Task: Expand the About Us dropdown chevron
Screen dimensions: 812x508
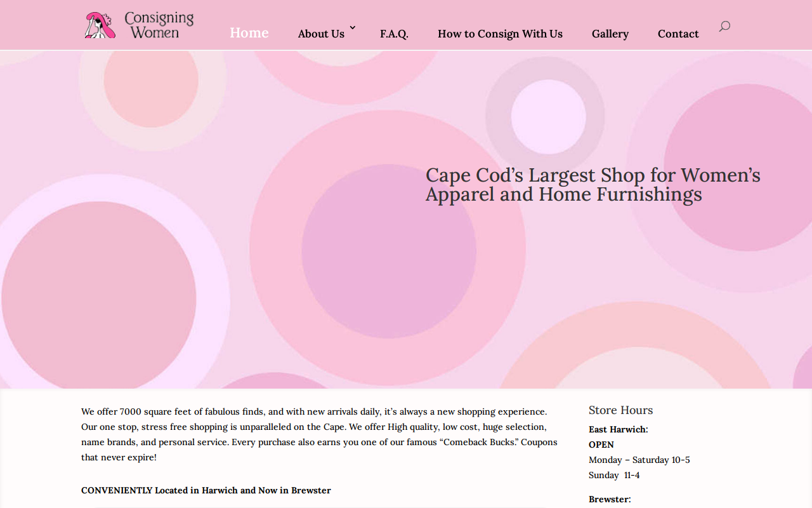Action: (x=353, y=27)
